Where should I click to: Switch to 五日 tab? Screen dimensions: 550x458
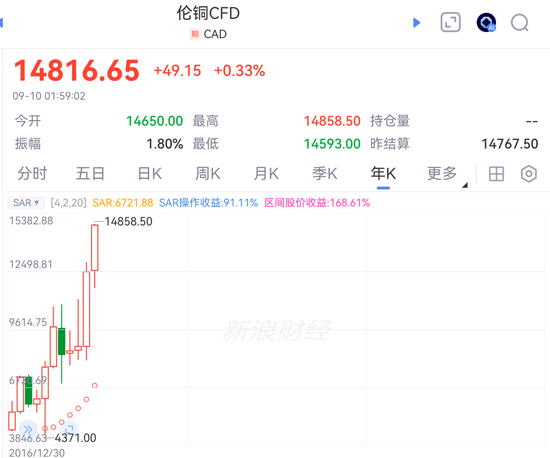pos(90,174)
